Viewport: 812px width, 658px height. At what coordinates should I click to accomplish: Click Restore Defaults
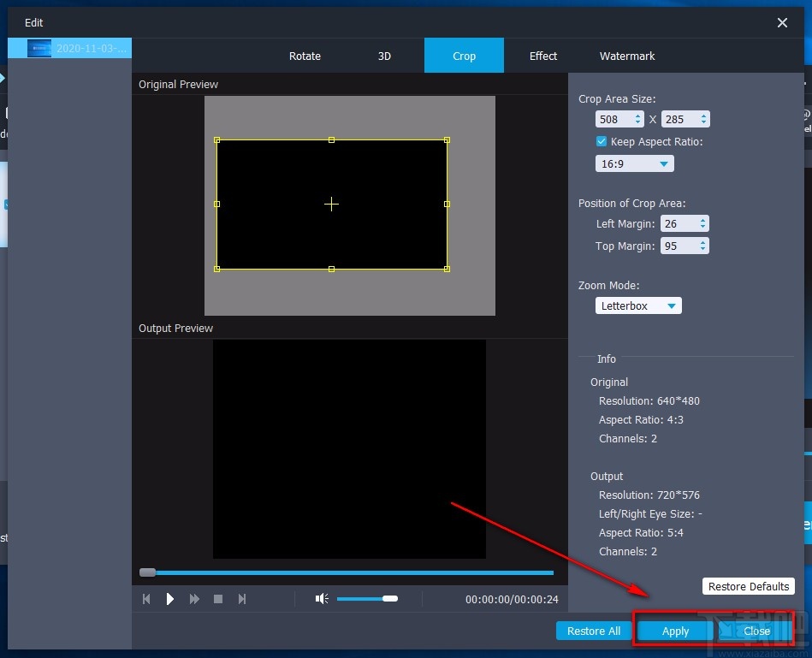click(x=748, y=586)
